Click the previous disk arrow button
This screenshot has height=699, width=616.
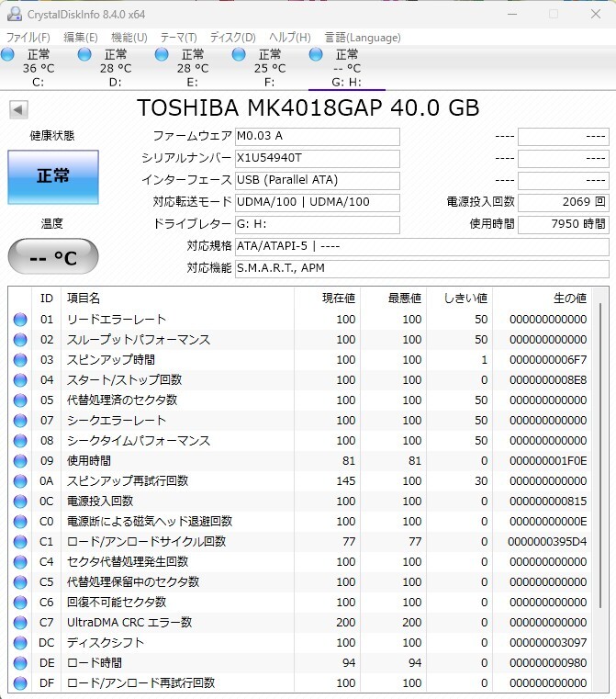pyautogui.click(x=17, y=109)
